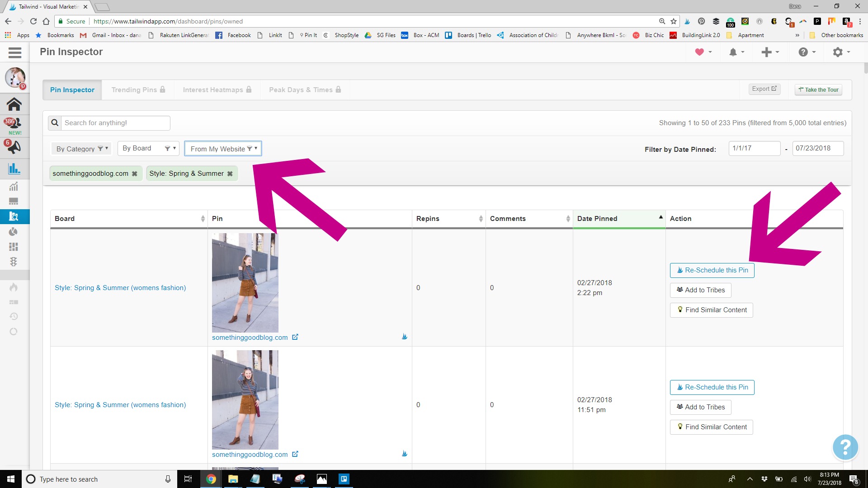Reload the page
The width and height of the screenshot is (868, 488).
point(33,21)
